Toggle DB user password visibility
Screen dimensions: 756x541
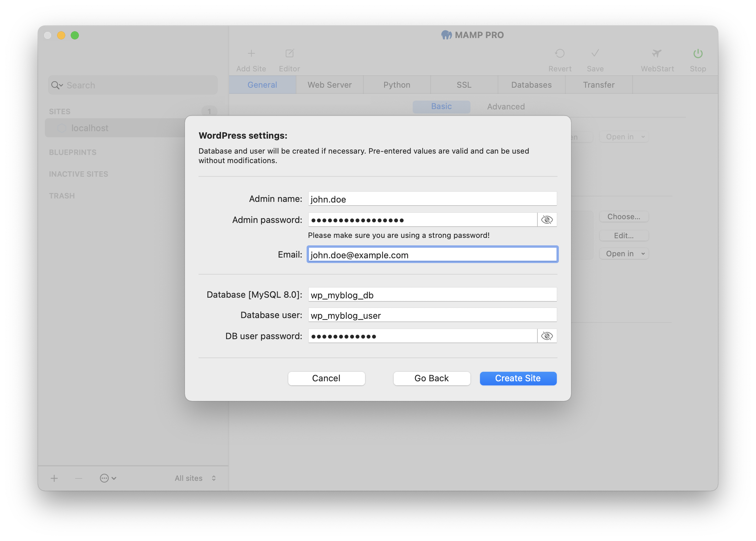(547, 335)
